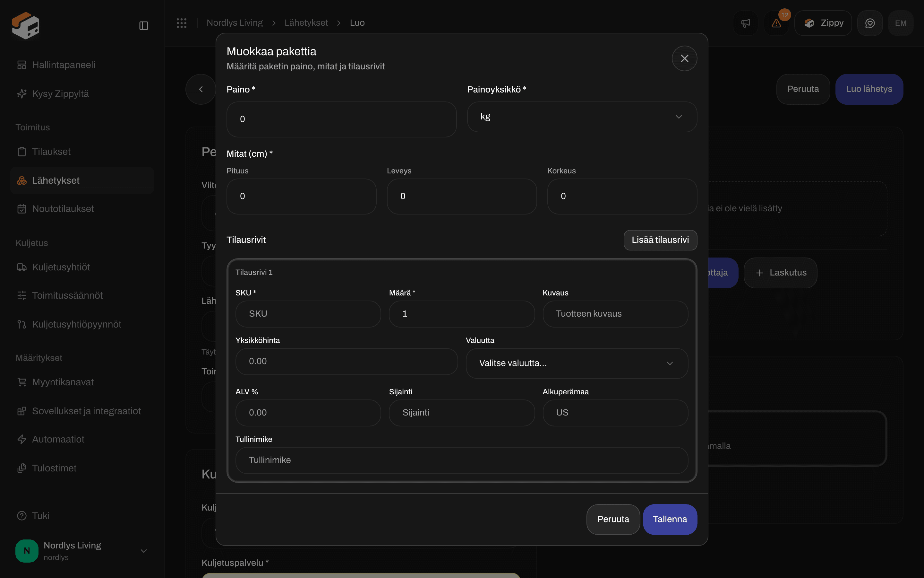Image resolution: width=924 pixels, height=578 pixels.
Task: Open Sovellukset ja integraatiot
Action: pyautogui.click(x=82, y=411)
